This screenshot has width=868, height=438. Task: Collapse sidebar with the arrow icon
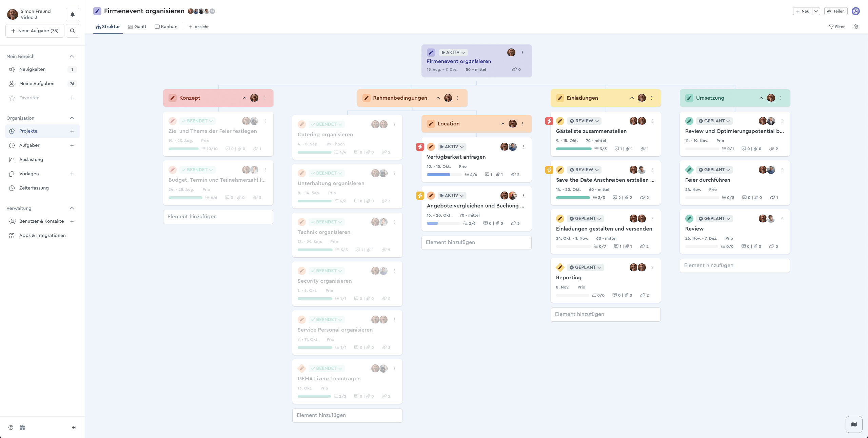pos(74,427)
